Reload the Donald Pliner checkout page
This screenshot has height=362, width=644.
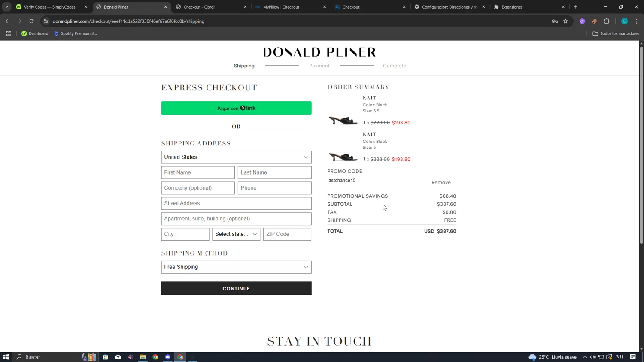point(31,21)
